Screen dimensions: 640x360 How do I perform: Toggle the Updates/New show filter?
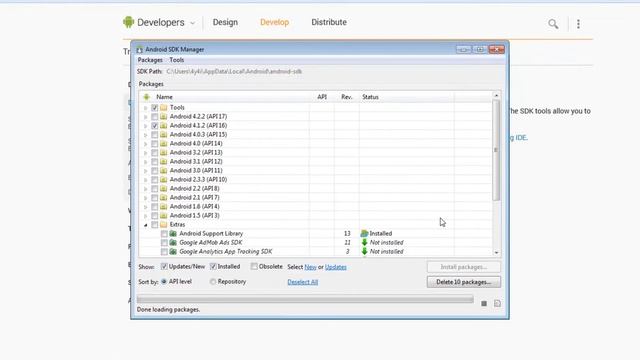tap(164, 267)
